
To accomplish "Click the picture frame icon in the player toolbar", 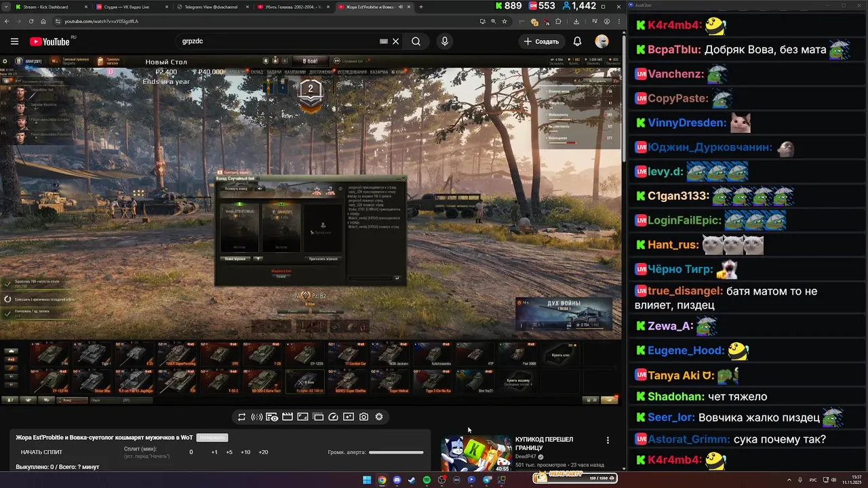I will [x=302, y=417].
